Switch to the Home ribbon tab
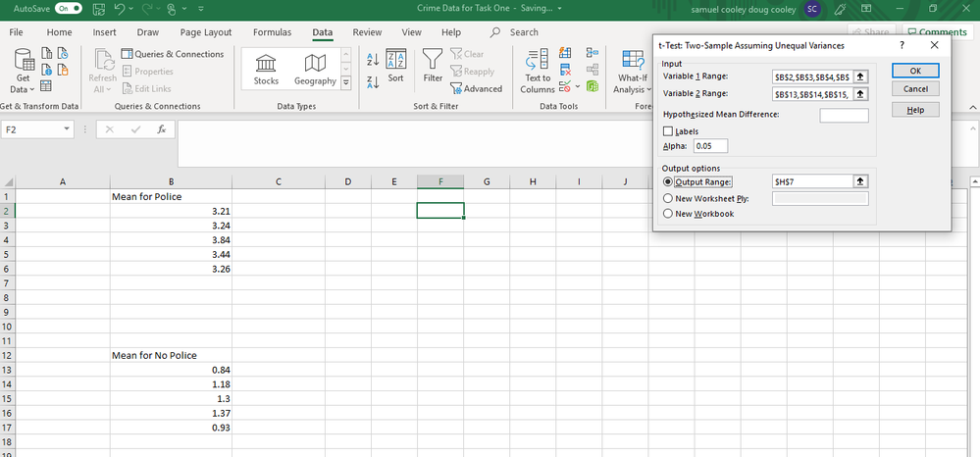The height and width of the screenshot is (457, 980). [60, 32]
